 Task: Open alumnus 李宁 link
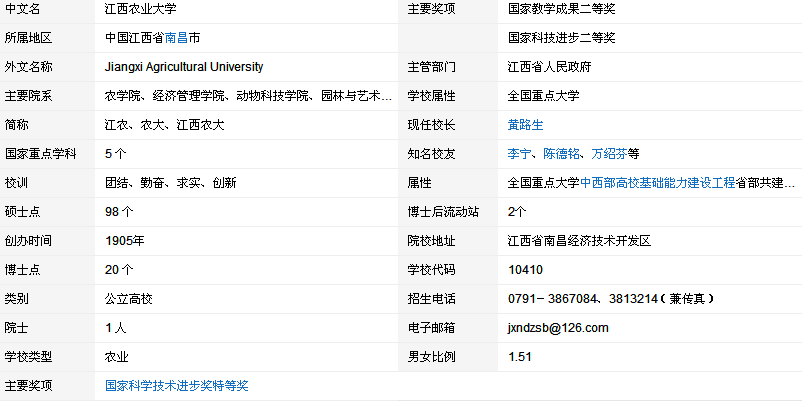point(519,154)
